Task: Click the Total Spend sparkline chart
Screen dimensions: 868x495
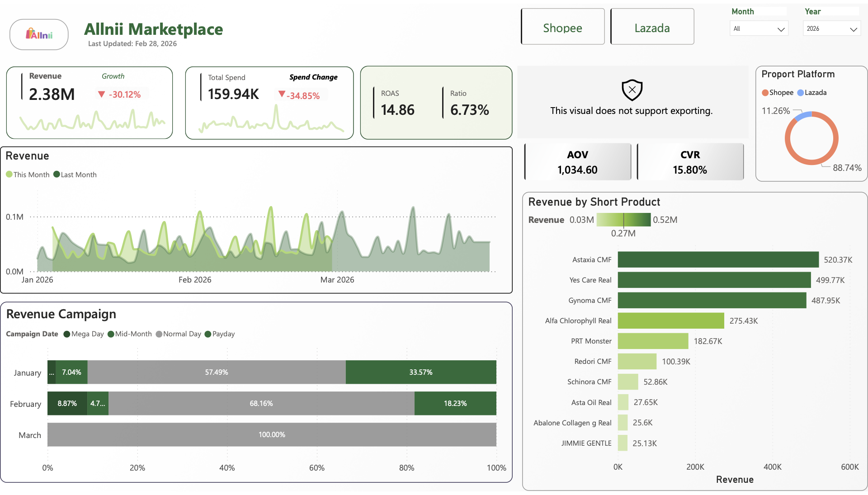Action: coord(271,119)
